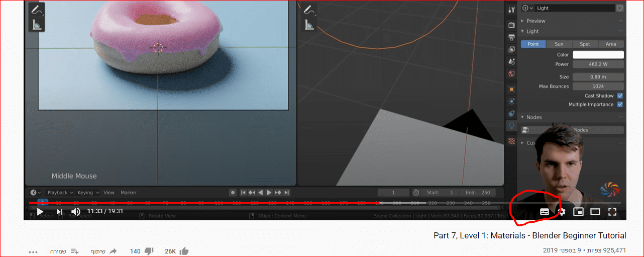Skip to the next YouTube video
The height and width of the screenshot is (257, 644).
(59, 212)
